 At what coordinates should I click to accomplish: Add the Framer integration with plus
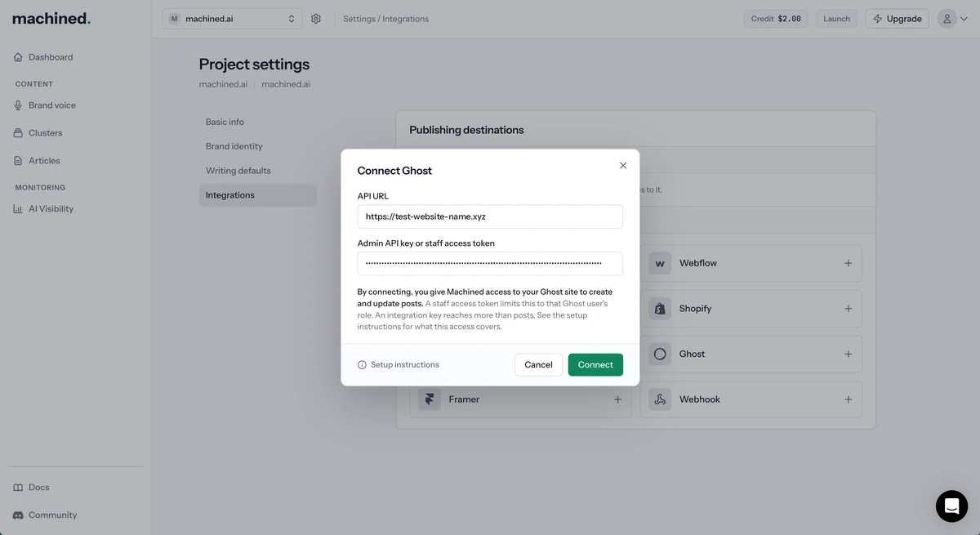pyautogui.click(x=617, y=399)
